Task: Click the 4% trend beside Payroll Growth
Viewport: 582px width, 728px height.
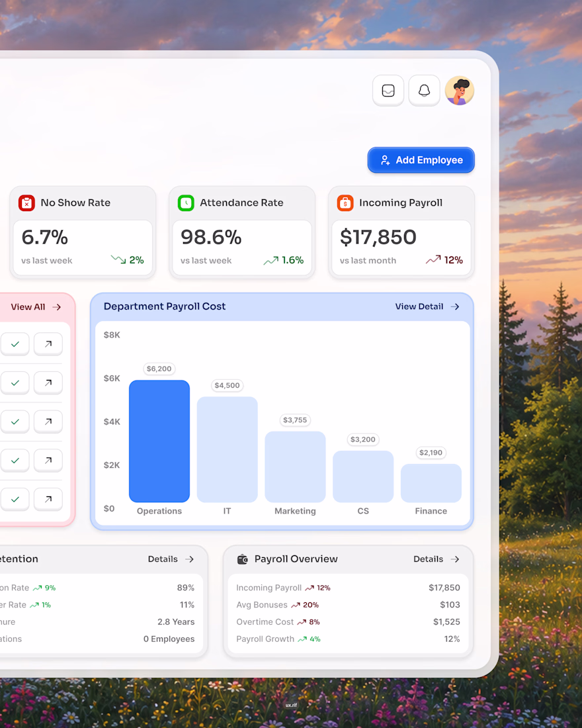Action: (309, 639)
